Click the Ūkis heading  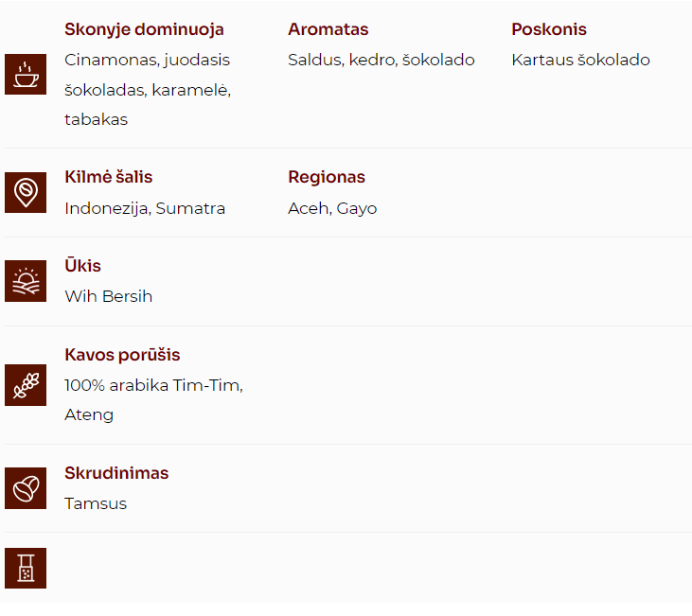coord(82,266)
